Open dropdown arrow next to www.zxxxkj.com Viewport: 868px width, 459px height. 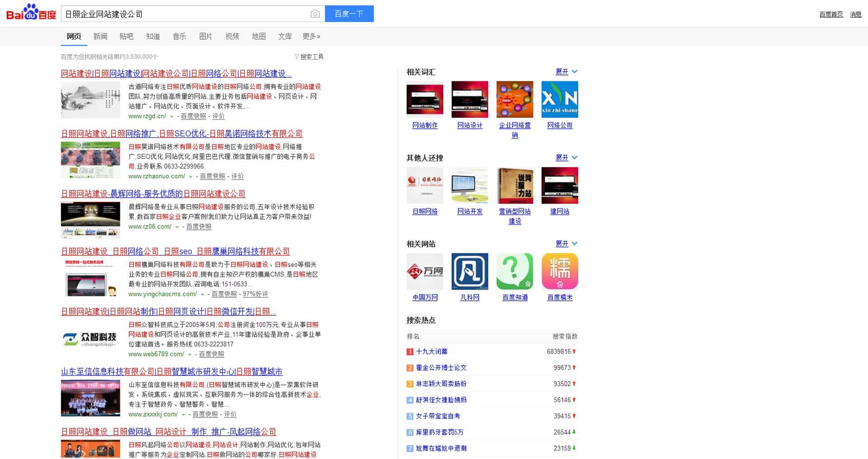184,415
